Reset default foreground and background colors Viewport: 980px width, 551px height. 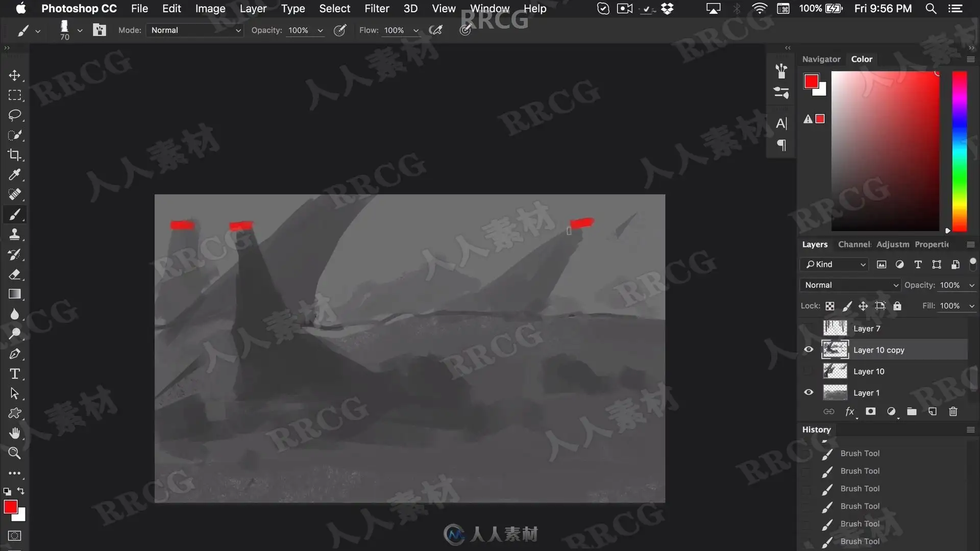[x=7, y=491]
